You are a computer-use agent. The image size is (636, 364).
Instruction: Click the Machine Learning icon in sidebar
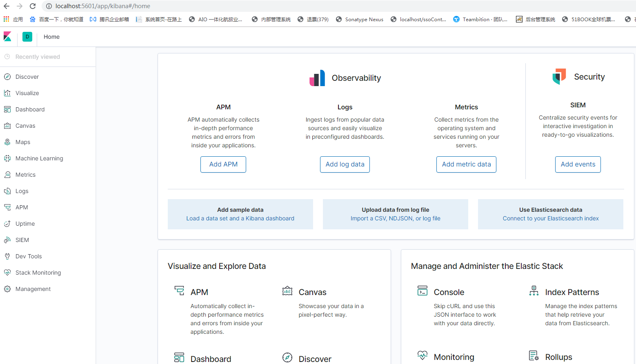click(7, 158)
